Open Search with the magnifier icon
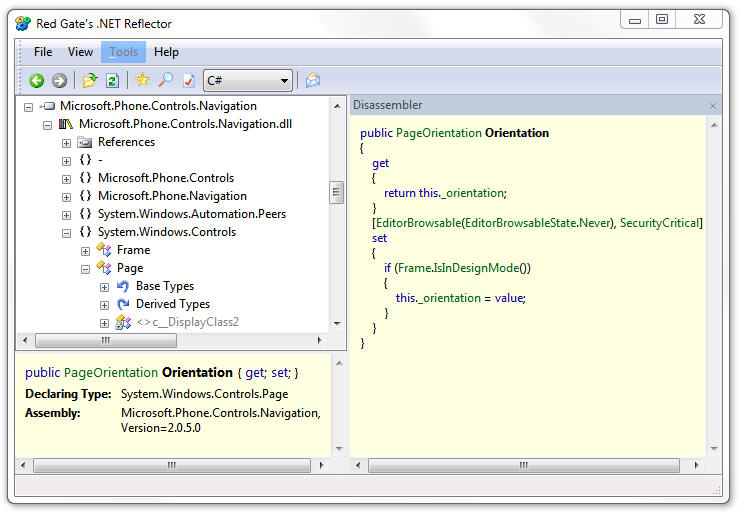The image size is (740, 513). (x=166, y=80)
